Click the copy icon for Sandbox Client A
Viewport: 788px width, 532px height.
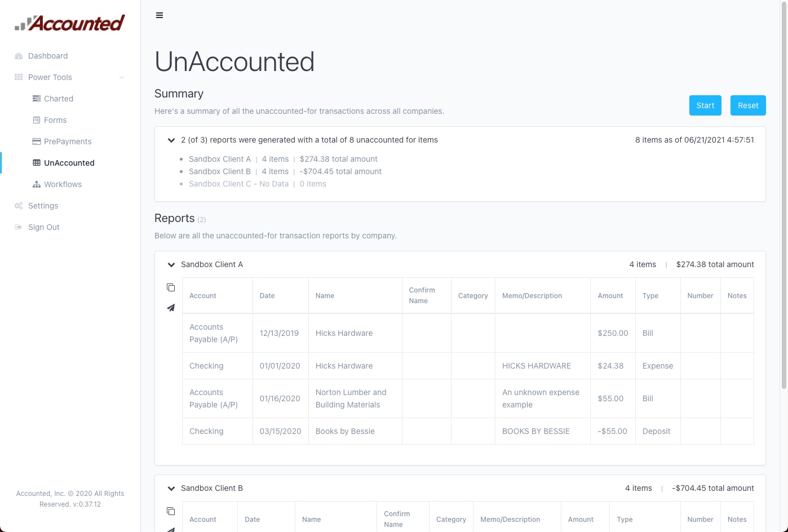(171, 287)
